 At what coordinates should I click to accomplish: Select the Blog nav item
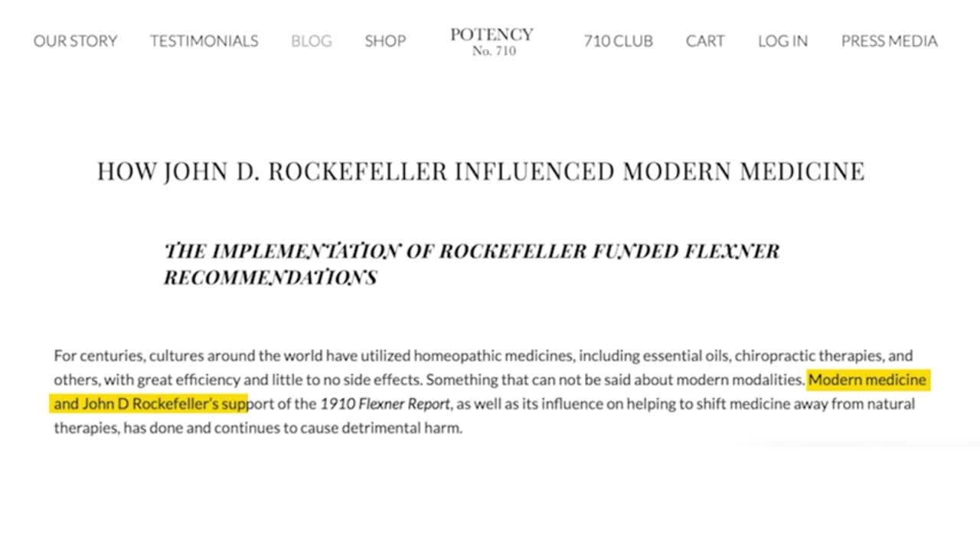pyautogui.click(x=311, y=41)
